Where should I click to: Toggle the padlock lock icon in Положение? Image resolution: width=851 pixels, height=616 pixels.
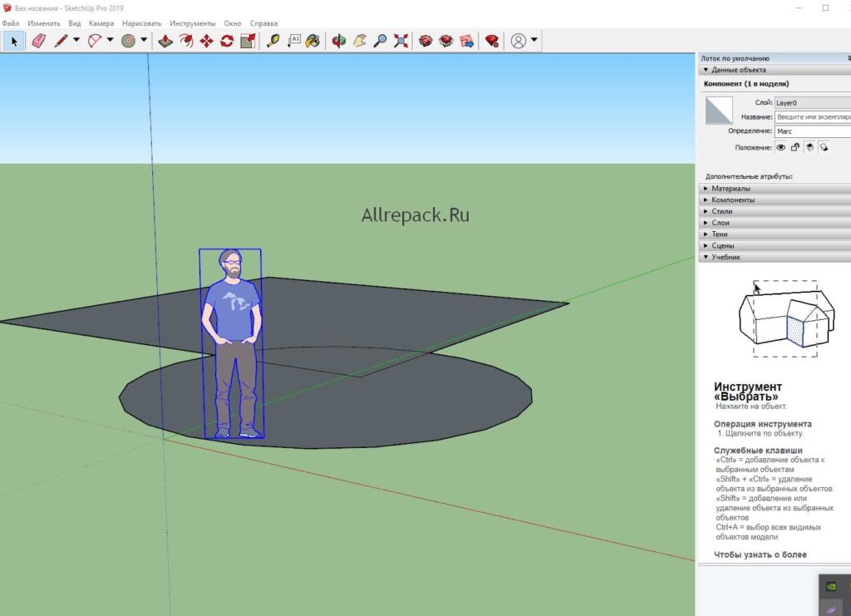(795, 147)
